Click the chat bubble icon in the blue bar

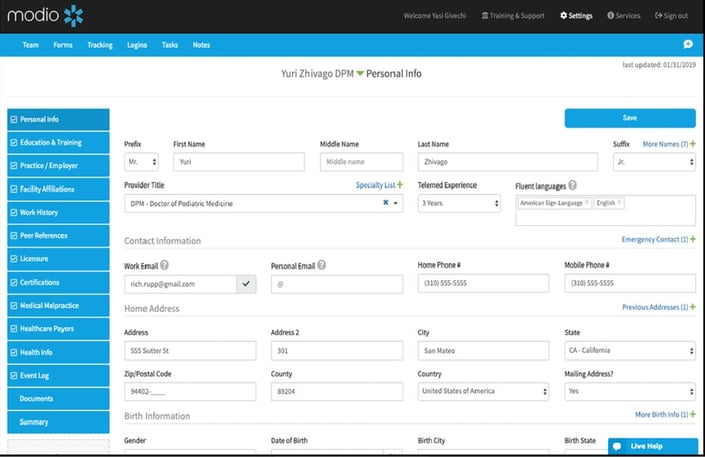688,44
